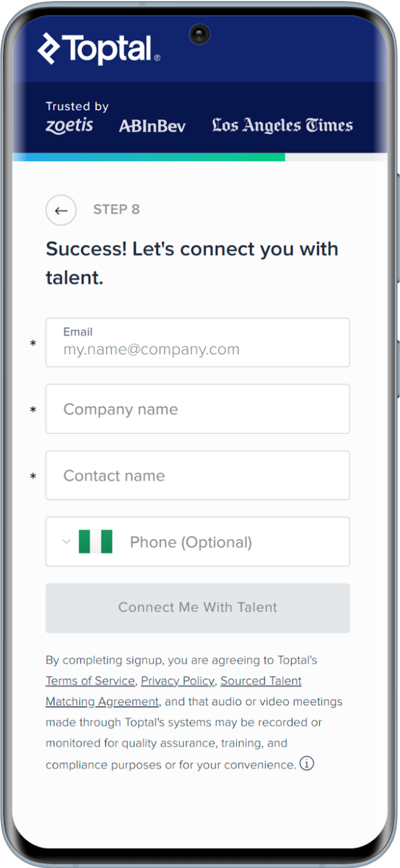Click the info icon after compliance text
The image size is (400, 868).
(307, 763)
